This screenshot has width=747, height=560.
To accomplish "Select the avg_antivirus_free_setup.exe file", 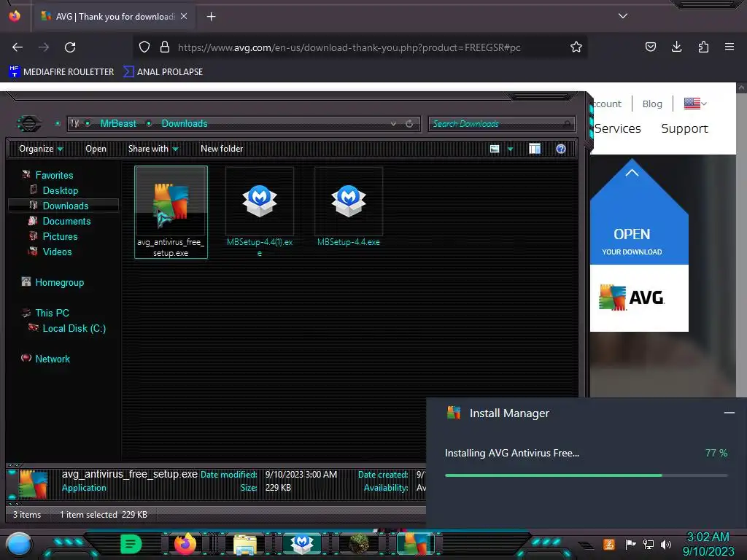I will tap(171, 212).
